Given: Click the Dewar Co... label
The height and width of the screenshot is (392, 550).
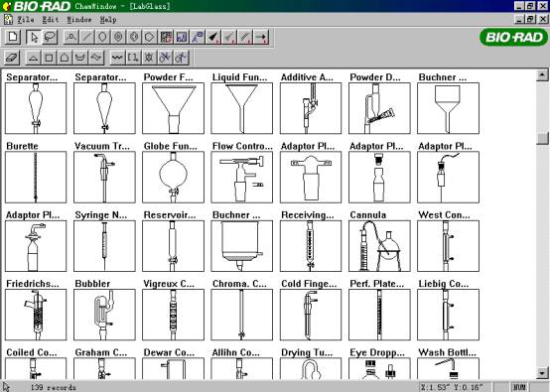Looking at the screenshot, I should pos(169,352).
